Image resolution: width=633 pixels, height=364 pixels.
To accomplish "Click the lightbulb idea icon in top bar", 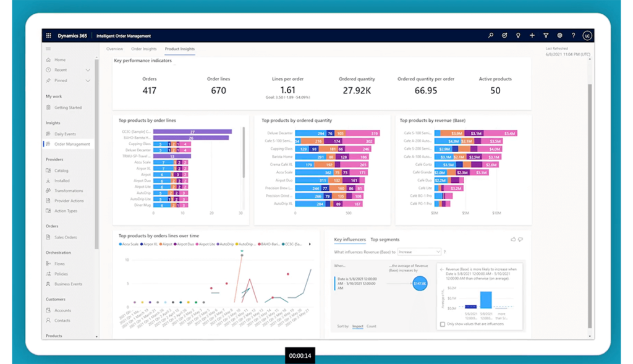I will (518, 35).
